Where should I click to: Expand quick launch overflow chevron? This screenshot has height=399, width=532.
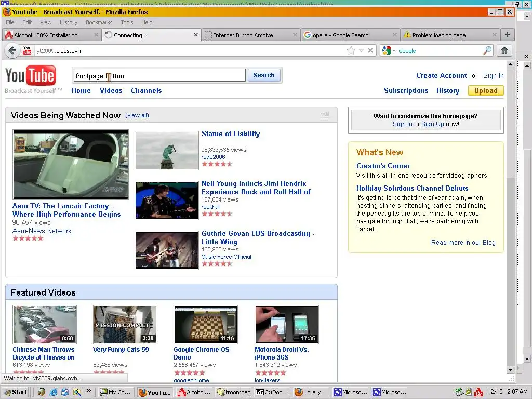(88, 391)
